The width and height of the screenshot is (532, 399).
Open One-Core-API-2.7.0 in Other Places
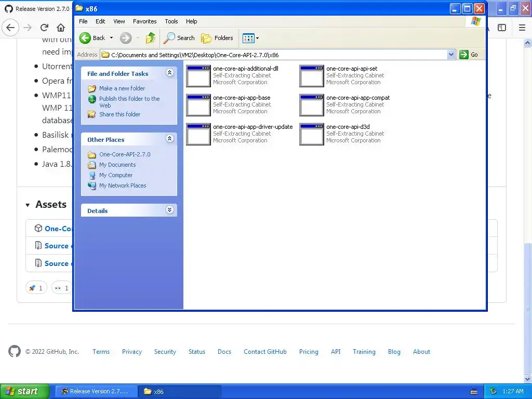[125, 154]
